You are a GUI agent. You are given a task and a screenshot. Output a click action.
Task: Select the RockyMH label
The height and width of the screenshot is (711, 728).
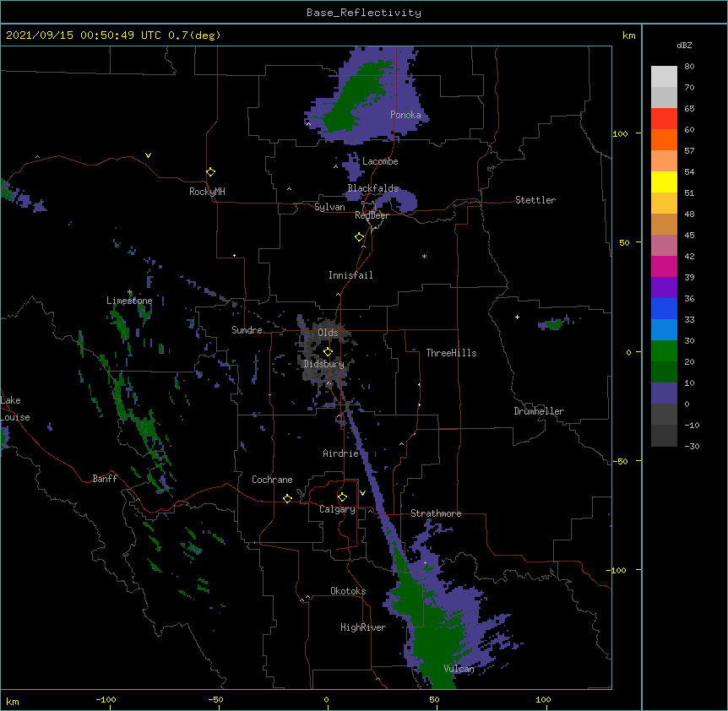(x=207, y=192)
